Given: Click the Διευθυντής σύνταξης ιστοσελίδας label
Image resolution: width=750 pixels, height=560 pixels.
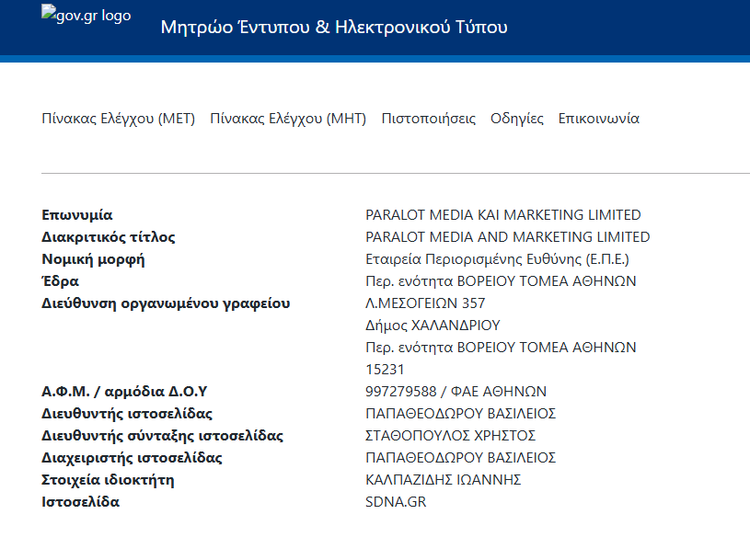Looking at the screenshot, I should (162, 436).
